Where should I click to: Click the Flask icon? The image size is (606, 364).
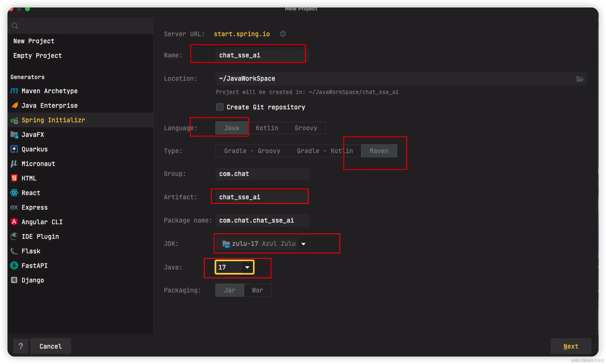14,251
